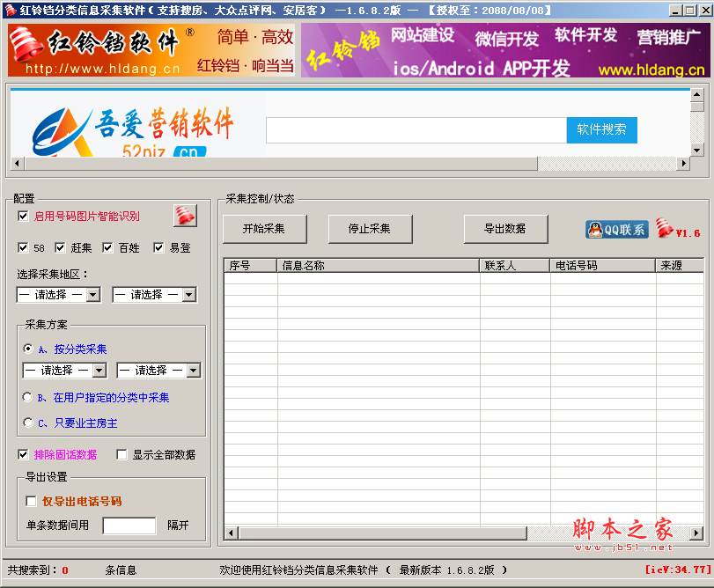Click the 来源 column header
This screenshot has height=588, width=714.
click(x=680, y=265)
